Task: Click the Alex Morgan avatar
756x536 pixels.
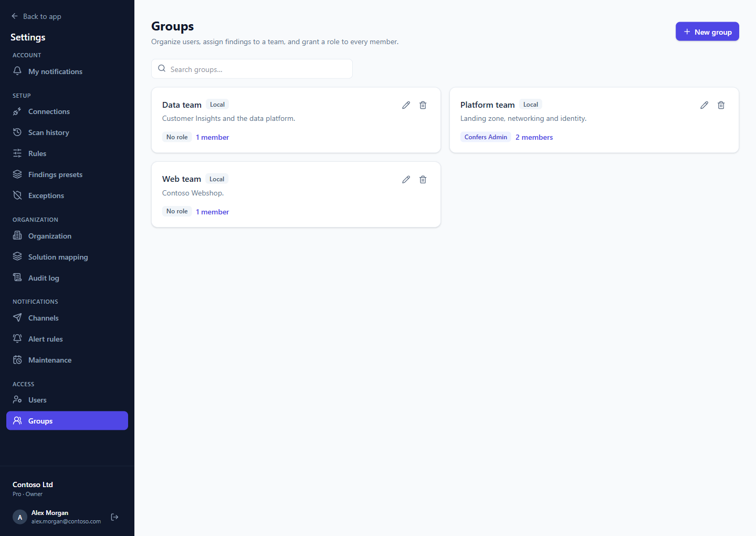Action: pos(20,517)
